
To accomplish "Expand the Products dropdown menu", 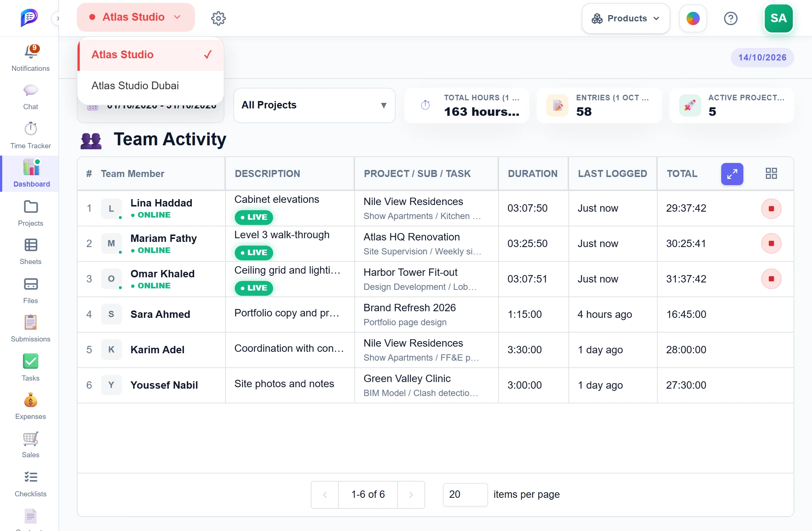I will (626, 18).
